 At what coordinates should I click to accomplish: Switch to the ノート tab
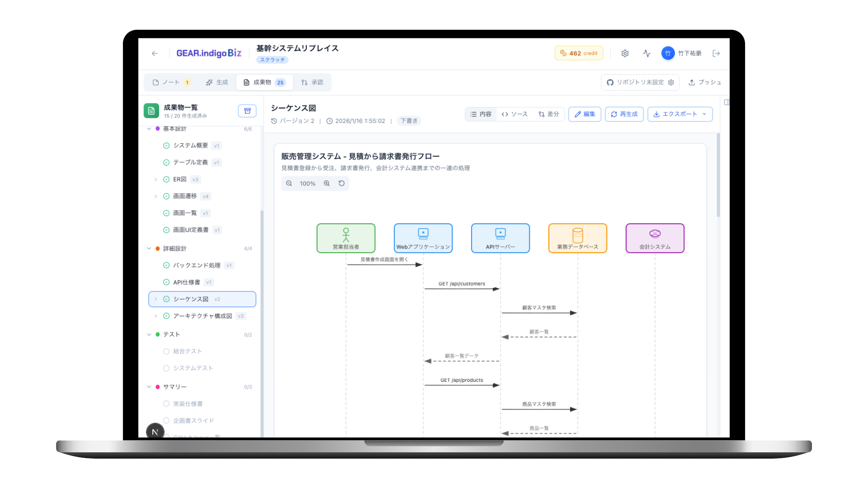(x=171, y=82)
